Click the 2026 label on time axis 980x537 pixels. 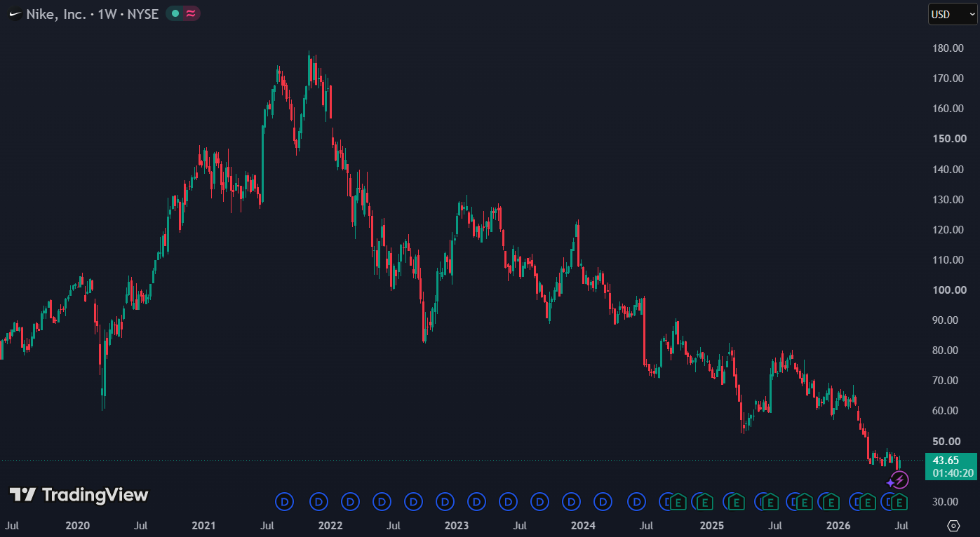pos(838,525)
